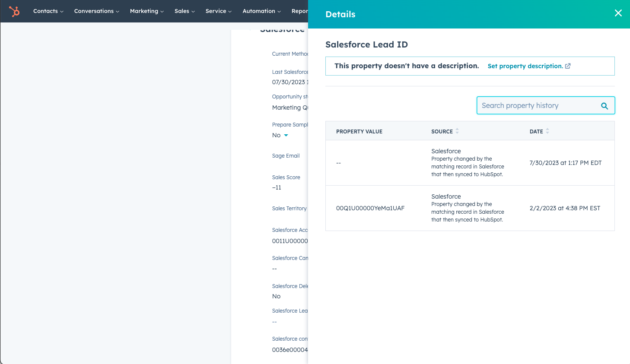The height and width of the screenshot is (364, 630).
Task: Click the magnifier icon in property history search
Action: click(605, 105)
